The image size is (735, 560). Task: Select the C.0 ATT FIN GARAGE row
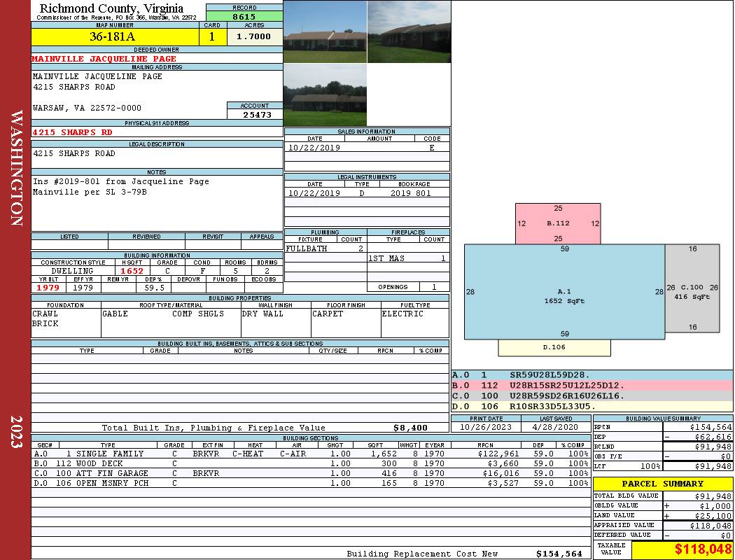[311, 473]
